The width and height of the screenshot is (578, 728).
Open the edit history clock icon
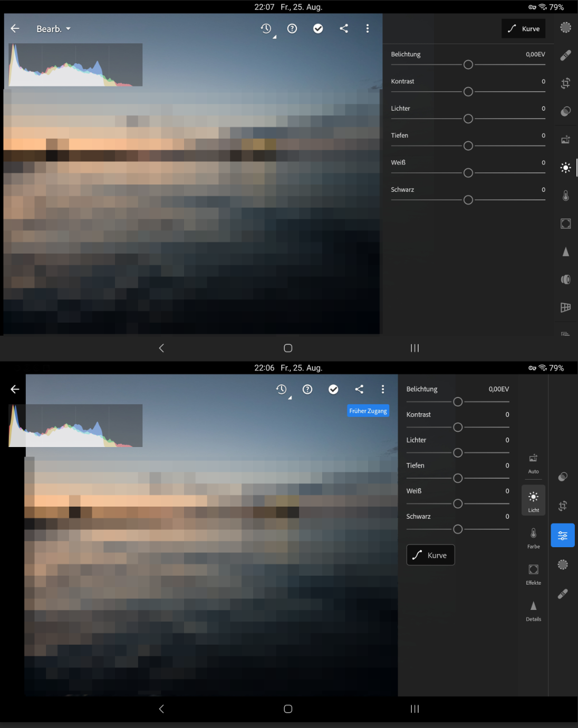pyautogui.click(x=266, y=28)
